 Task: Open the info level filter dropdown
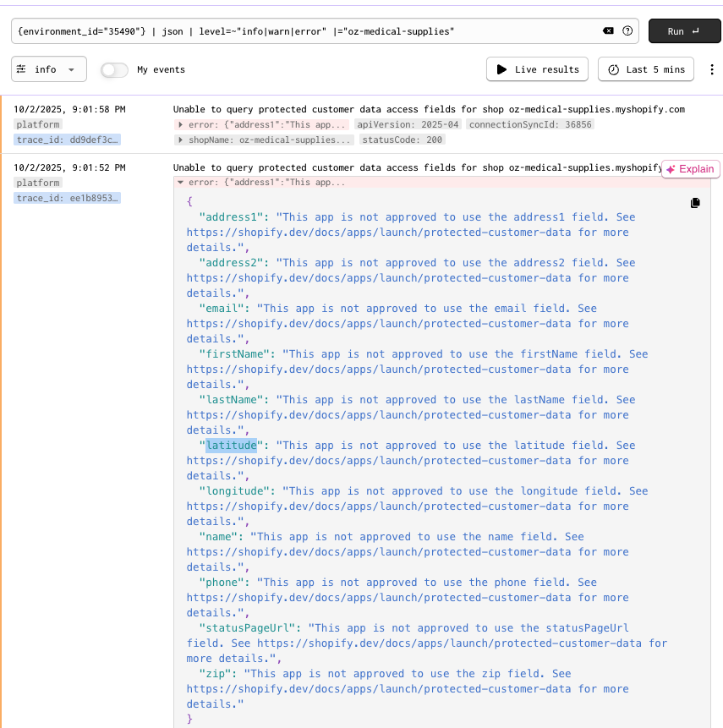coord(49,69)
